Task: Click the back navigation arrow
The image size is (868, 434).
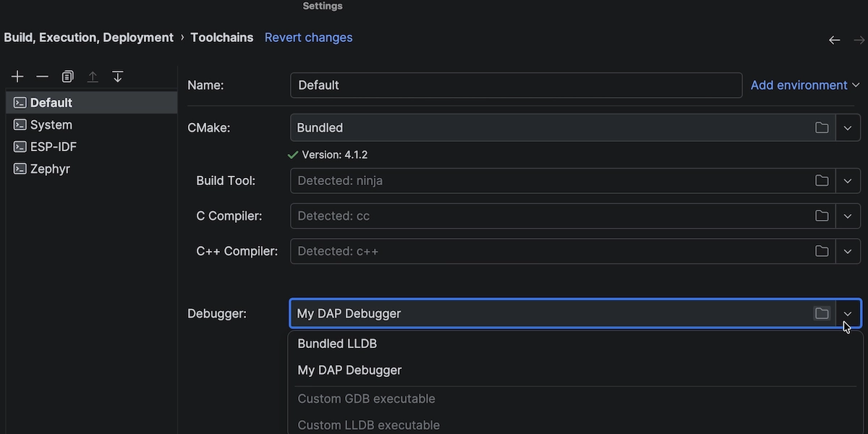Action: (834, 41)
